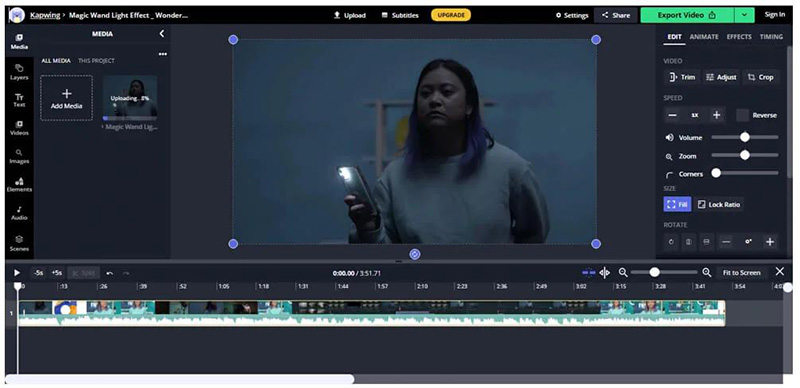
Task: Switch to ALL MEDIA tab
Action: 56,61
